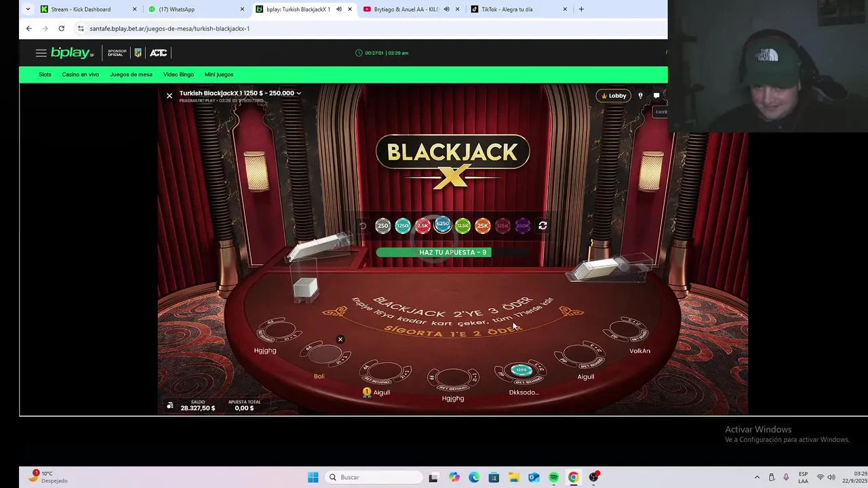Mute the Brytiago tab speaker icon
Viewport: 868px width, 488px height.
click(446, 9)
